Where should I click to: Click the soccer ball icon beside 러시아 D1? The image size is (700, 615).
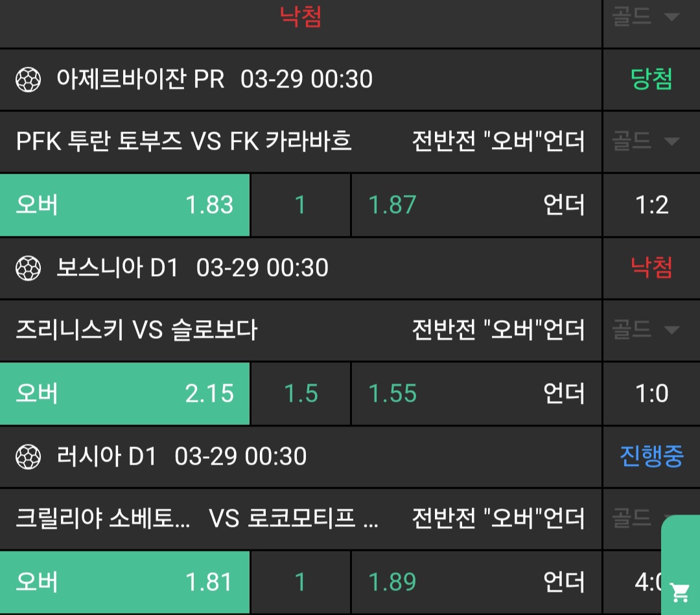click(28, 456)
